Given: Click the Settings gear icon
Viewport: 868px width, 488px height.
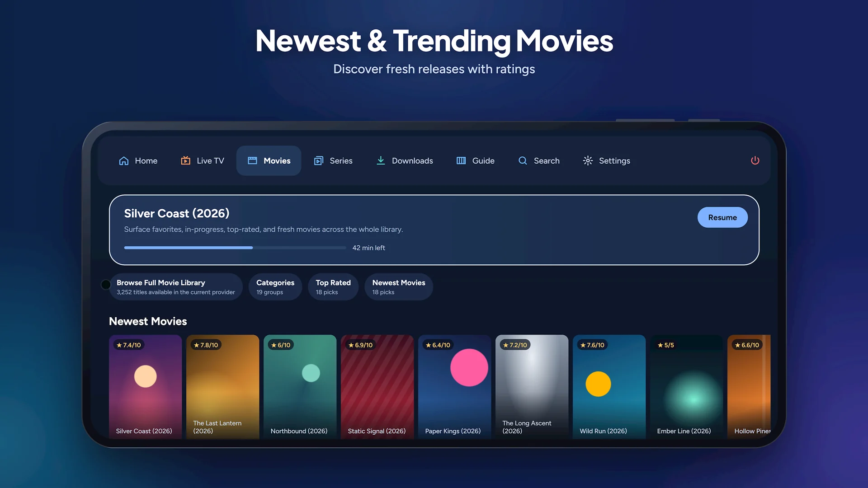Looking at the screenshot, I should [588, 160].
